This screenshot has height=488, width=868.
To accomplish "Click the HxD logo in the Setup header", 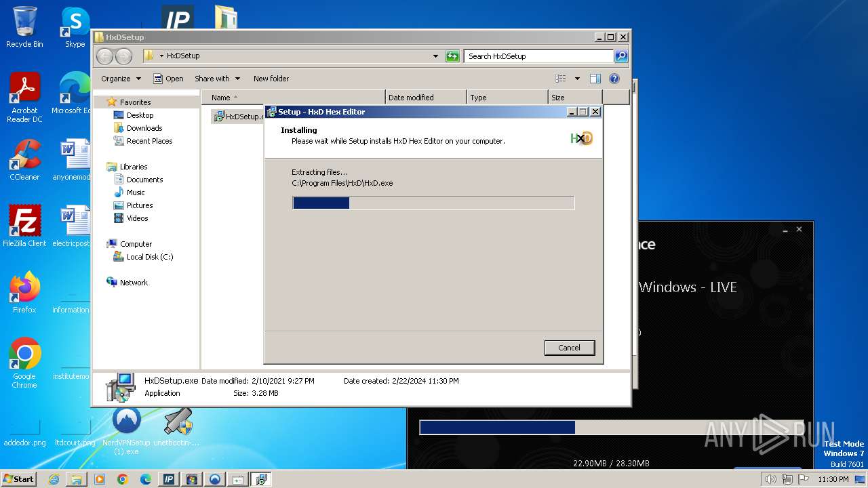I will coord(581,138).
